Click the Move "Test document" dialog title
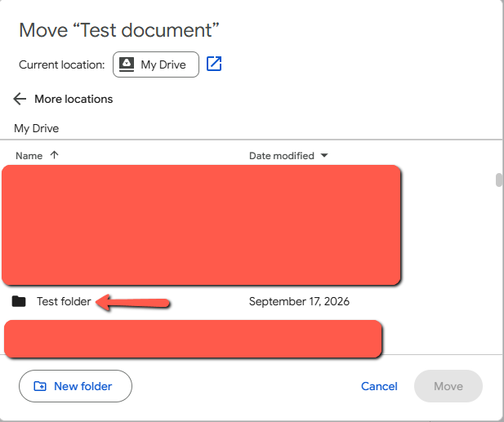Image resolution: width=504 pixels, height=422 pixels. tap(119, 30)
